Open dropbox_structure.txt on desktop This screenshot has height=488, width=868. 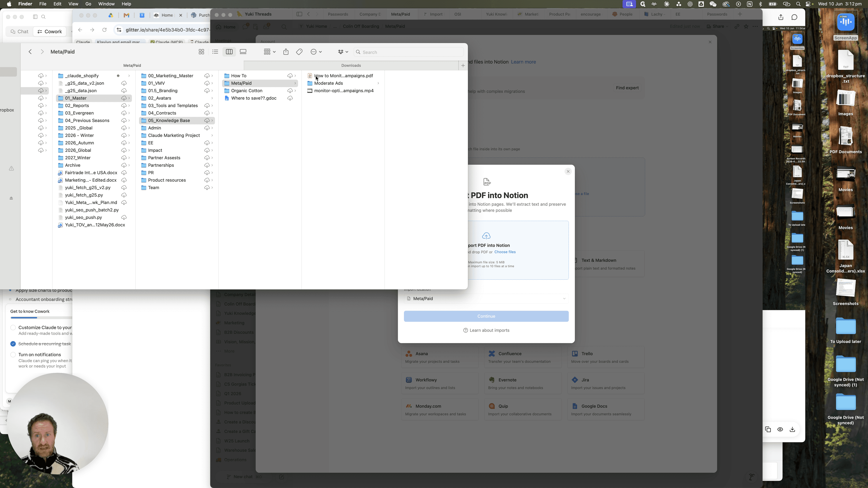coord(845,66)
